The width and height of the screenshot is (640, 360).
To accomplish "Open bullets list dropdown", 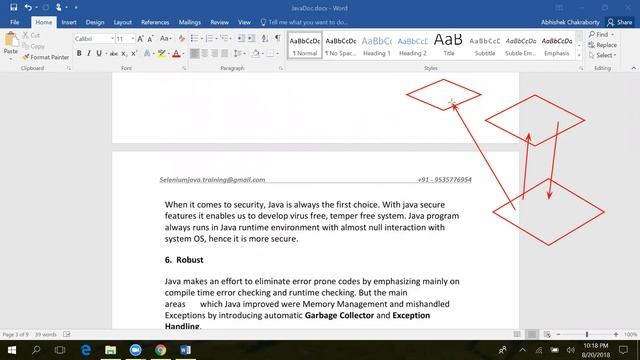I will 202,38.
